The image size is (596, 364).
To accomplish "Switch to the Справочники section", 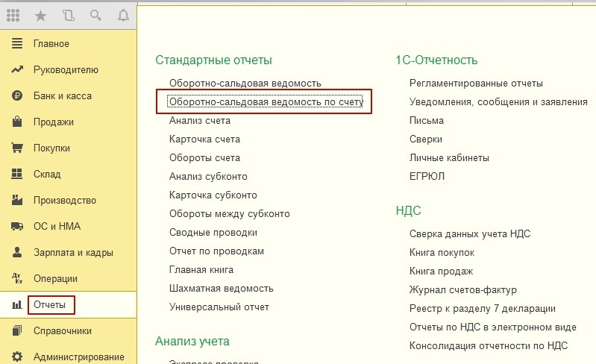I will (63, 330).
